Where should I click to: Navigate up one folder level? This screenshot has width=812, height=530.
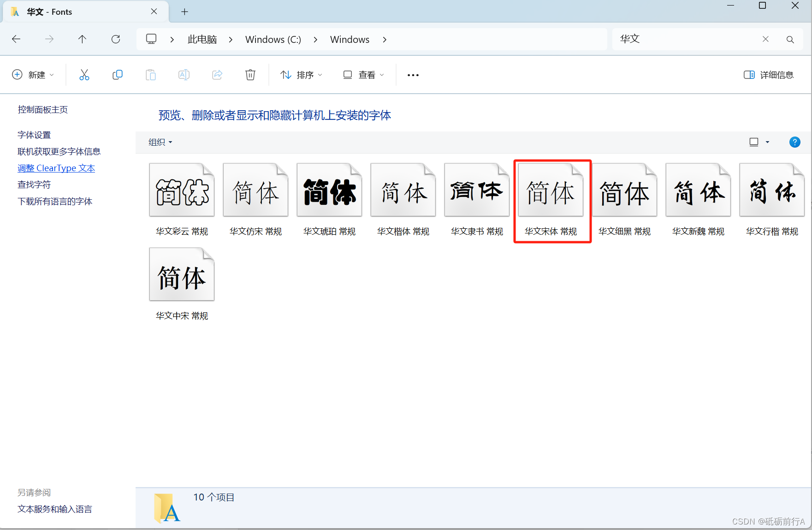coord(82,39)
